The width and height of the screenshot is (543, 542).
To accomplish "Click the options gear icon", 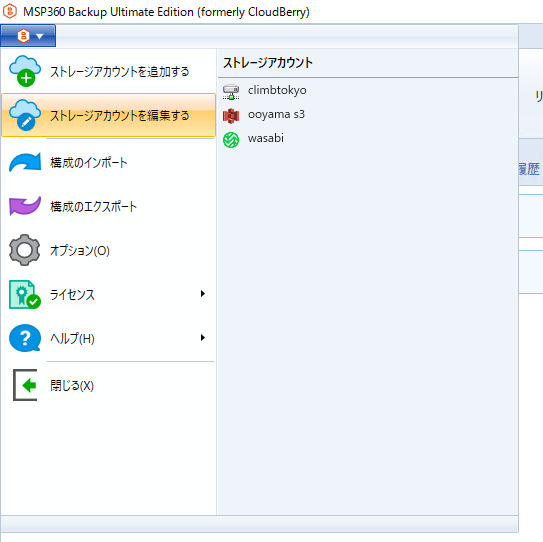I will click(25, 250).
